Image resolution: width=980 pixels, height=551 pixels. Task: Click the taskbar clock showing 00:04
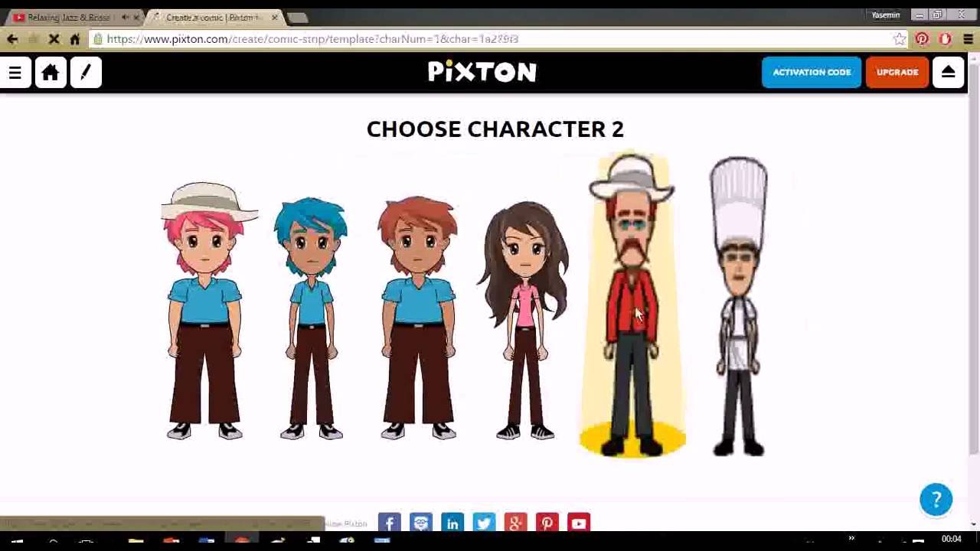pos(951,540)
